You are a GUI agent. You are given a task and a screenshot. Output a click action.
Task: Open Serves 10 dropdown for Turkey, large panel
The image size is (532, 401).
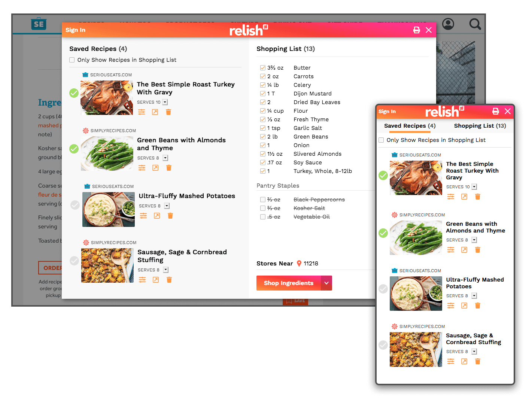[165, 102]
